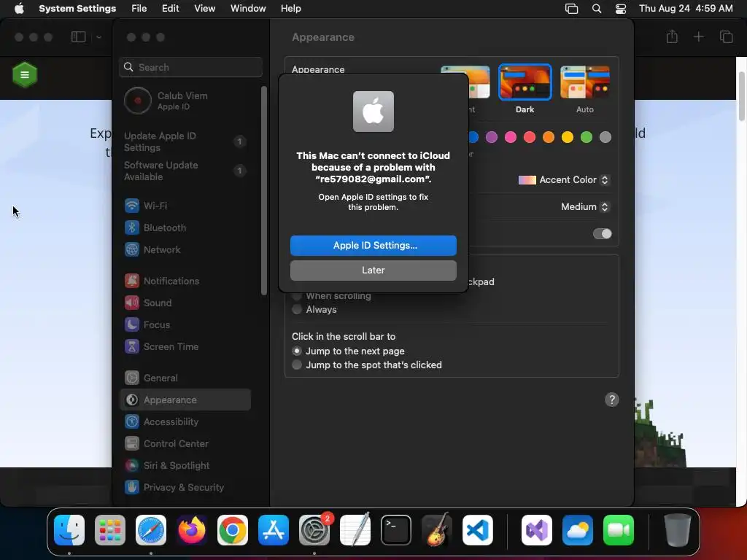
Task: Choose the green accent color
Action: (x=587, y=137)
